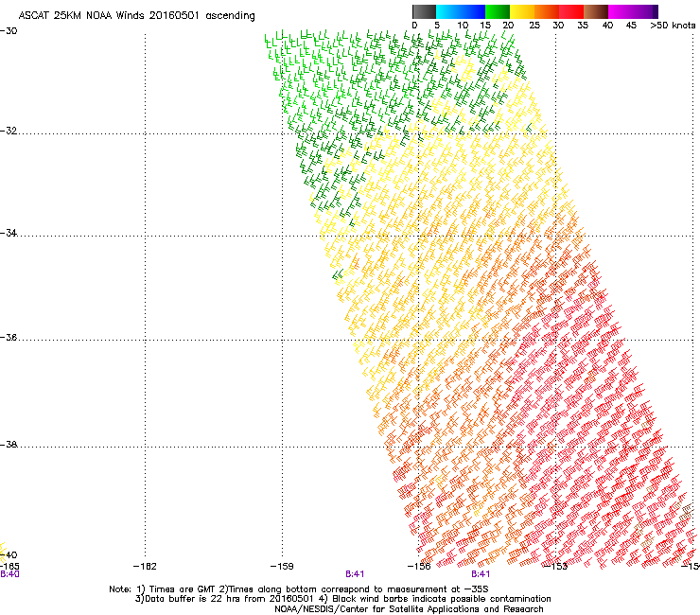Click the orange 25-30 knots legend segment

pyautogui.click(x=547, y=11)
